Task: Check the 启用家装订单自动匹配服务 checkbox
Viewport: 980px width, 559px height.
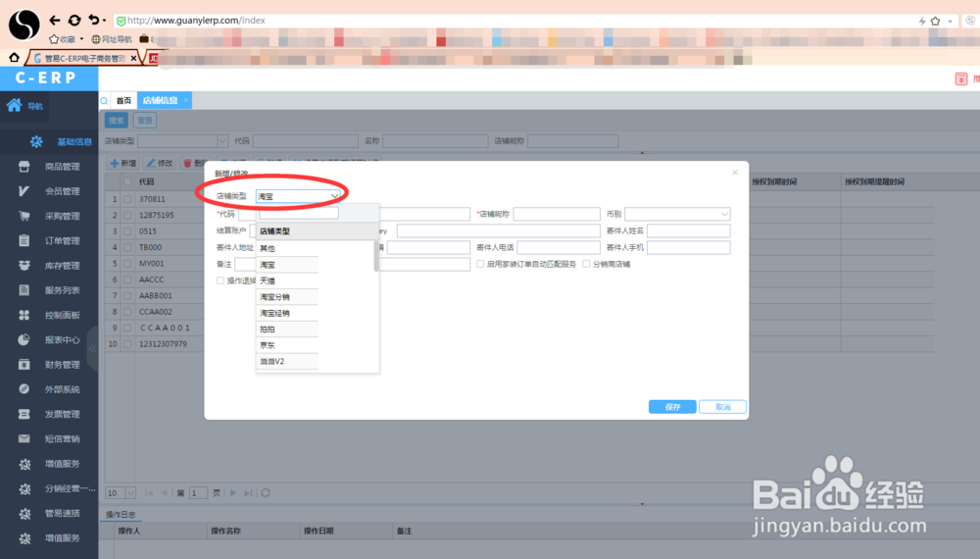Action: [480, 264]
